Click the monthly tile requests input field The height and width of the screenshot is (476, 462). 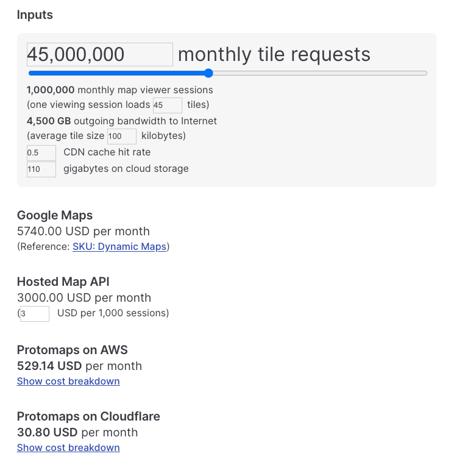(100, 55)
